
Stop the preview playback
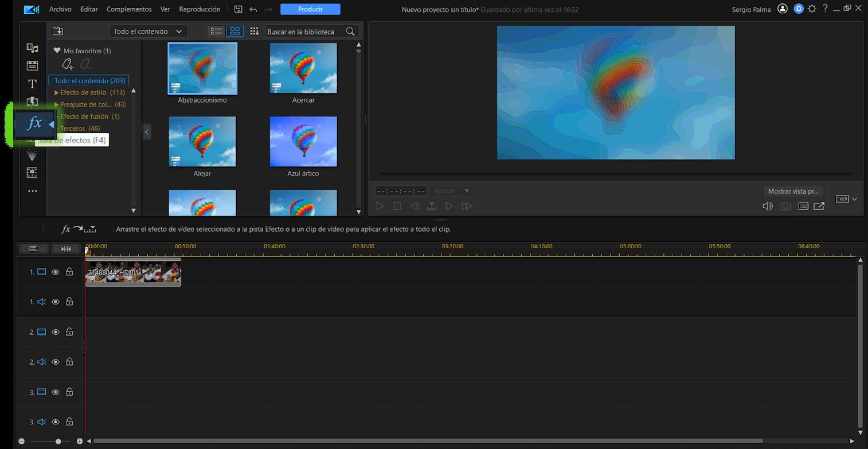click(397, 206)
